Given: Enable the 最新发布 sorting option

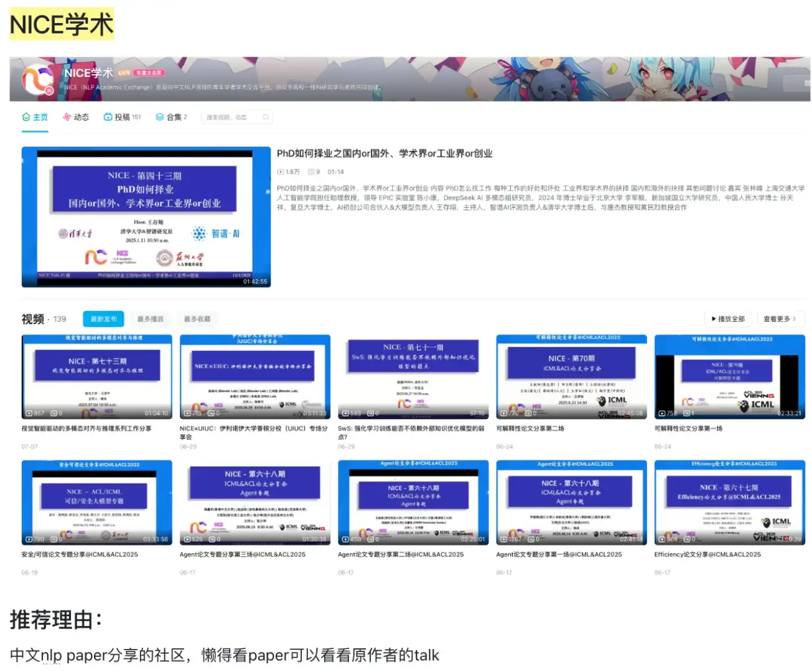Looking at the screenshot, I should 103,319.
